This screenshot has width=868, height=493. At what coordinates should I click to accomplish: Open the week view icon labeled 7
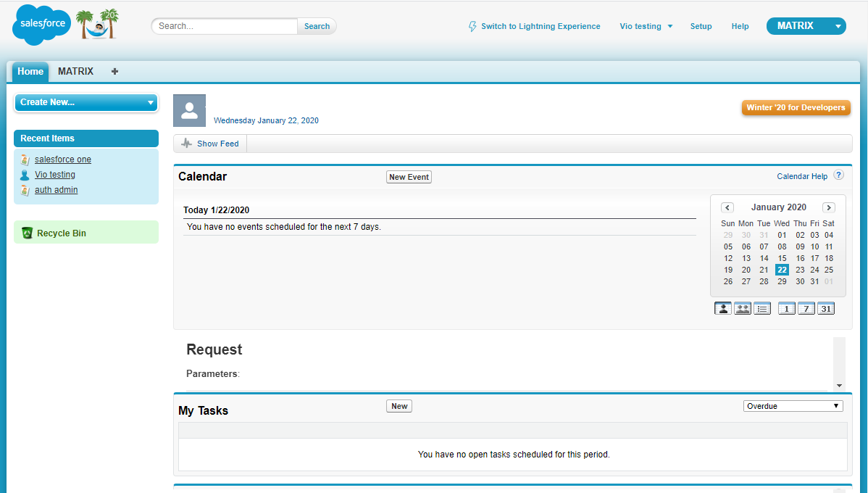(x=806, y=309)
